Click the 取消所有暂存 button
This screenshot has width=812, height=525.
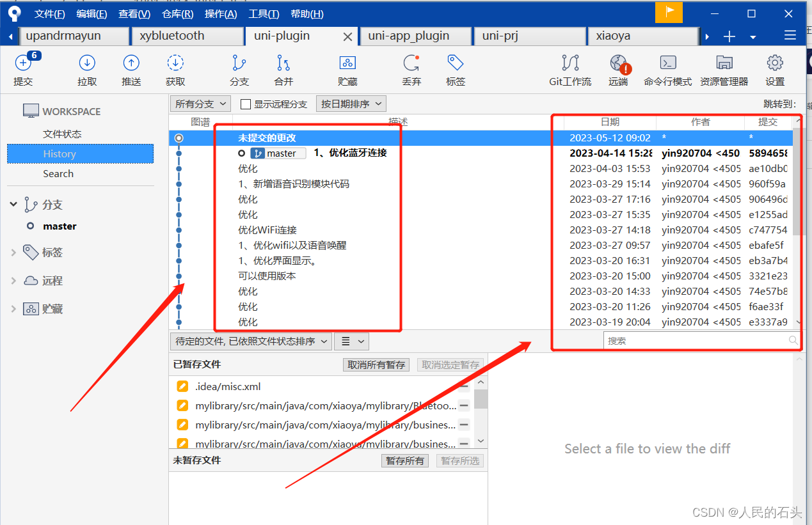(x=376, y=365)
